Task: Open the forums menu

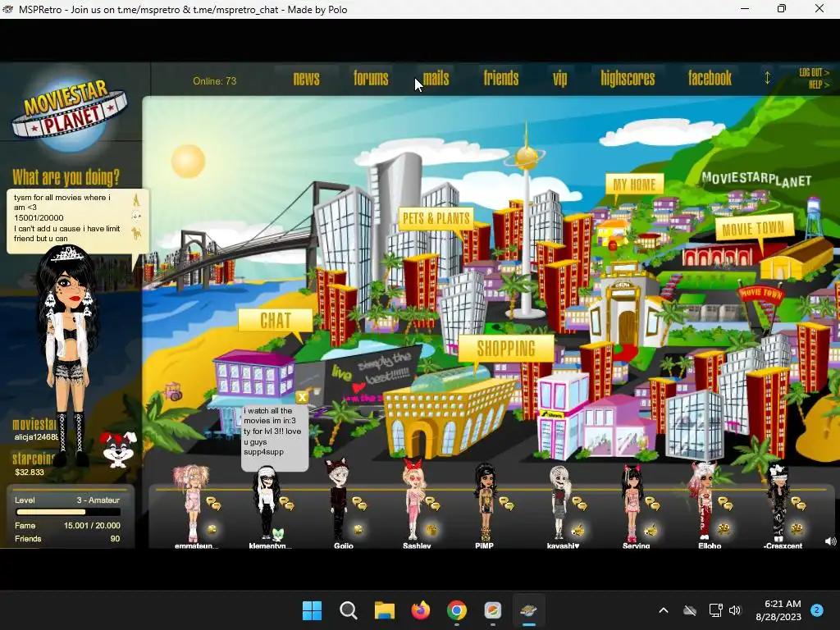Action: click(x=371, y=79)
